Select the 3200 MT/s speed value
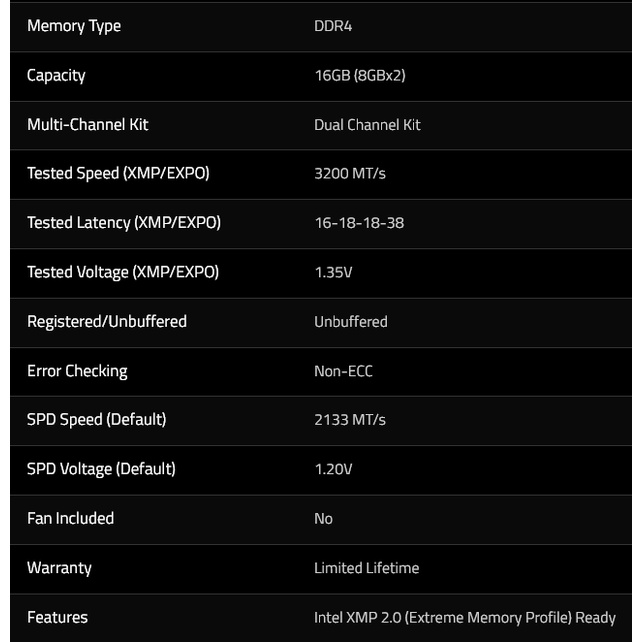Viewport: 642px width, 642px height. pos(350,174)
